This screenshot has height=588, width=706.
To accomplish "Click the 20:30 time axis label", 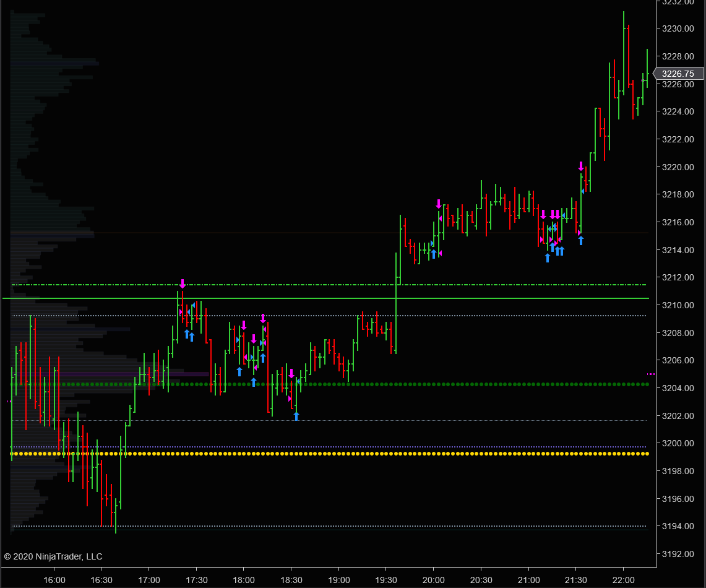I will (x=481, y=580).
